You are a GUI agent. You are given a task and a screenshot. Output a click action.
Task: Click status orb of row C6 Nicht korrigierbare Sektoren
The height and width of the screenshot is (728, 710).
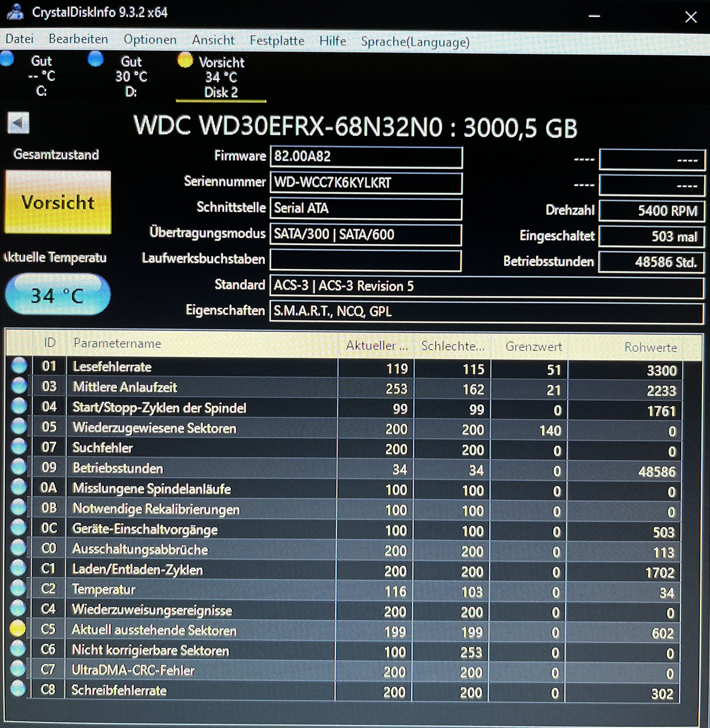coord(17,648)
